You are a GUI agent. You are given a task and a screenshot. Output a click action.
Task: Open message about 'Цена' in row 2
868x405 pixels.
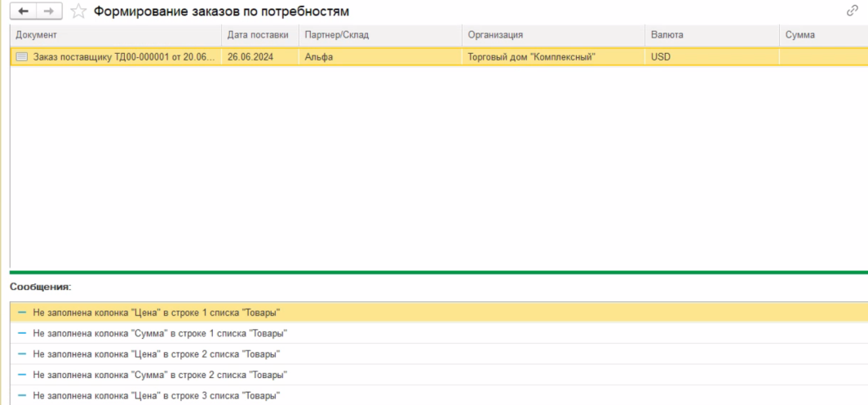coord(157,354)
